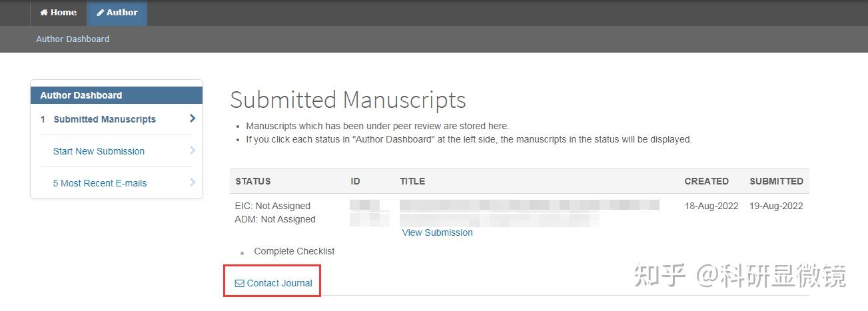This screenshot has width=868, height=311.
Task: Click the house icon in the Home tab
Action: click(x=44, y=13)
